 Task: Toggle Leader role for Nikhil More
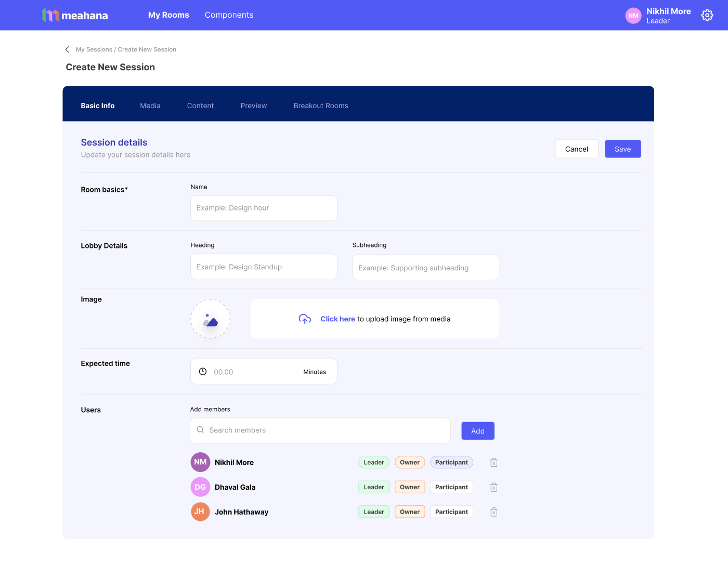pos(374,462)
